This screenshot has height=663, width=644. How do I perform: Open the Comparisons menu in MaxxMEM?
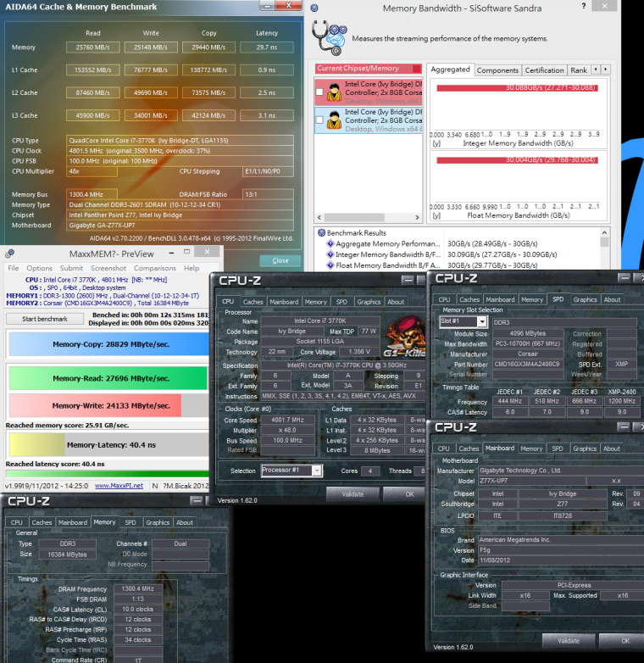pos(155,268)
